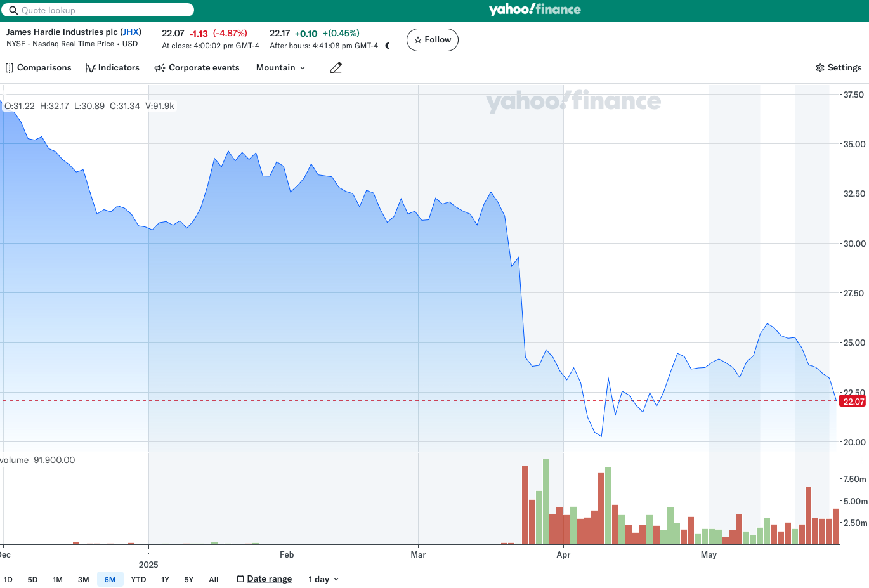The width and height of the screenshot is (869, 588).
Task: Select the YTD time range
Action: (138, 580)
